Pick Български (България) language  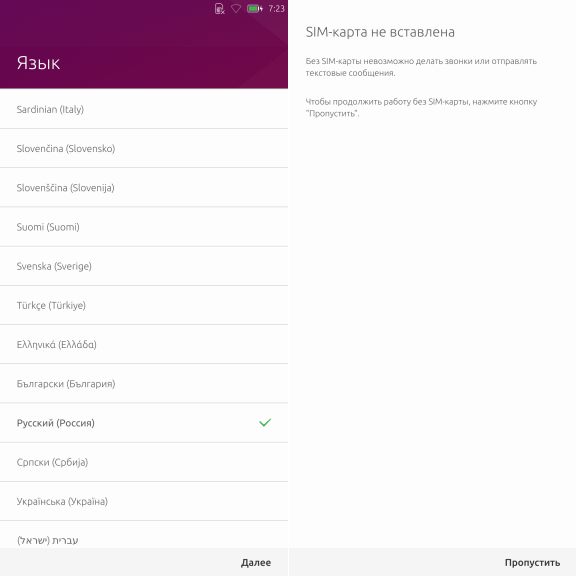[144, 384]
